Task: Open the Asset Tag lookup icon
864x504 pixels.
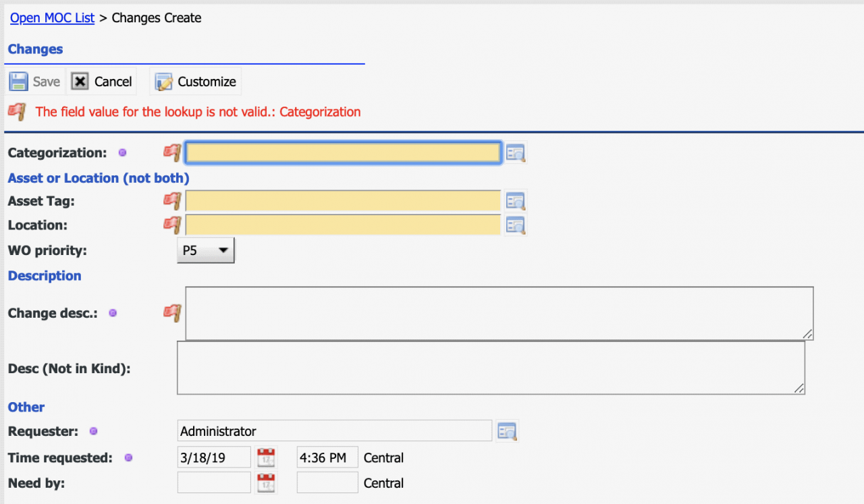Action: (x=516, y=201)
